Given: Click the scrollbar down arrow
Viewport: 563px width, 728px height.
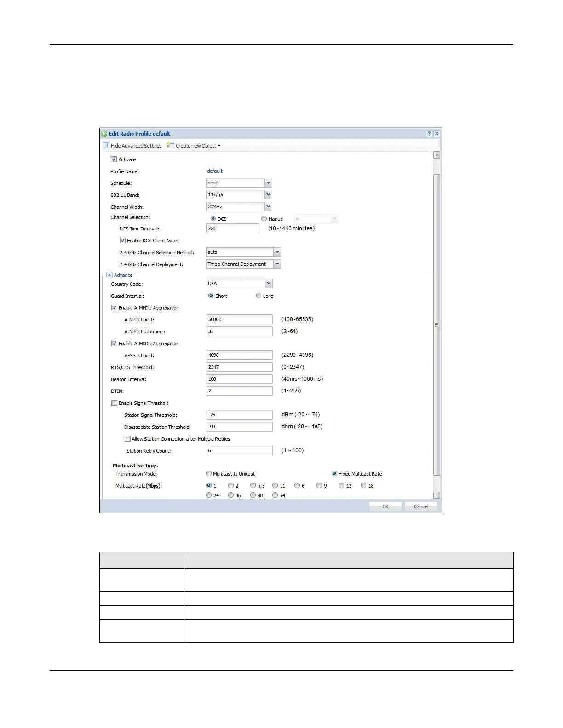Looking at the screenshot, I should [437, 495].
